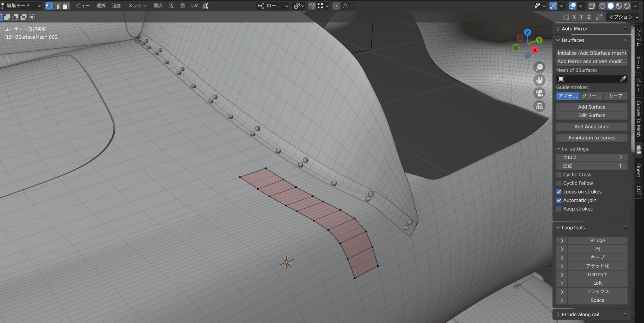The width and height of the screenshot is (644, 323).
Task: Open the オプション dropdown
Action: pyautogui.click(x=623, y=17)
